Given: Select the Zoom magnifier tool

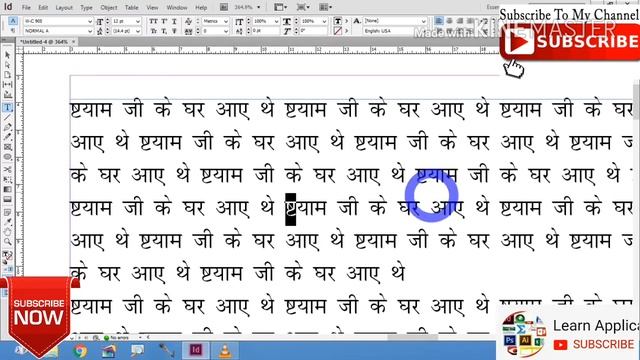Looking at the screenshot, I should (7, 242).
